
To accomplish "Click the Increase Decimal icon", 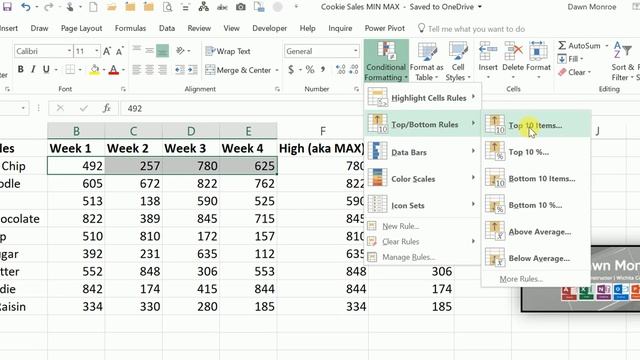I will pyautogui.click(x=341, y=69).
